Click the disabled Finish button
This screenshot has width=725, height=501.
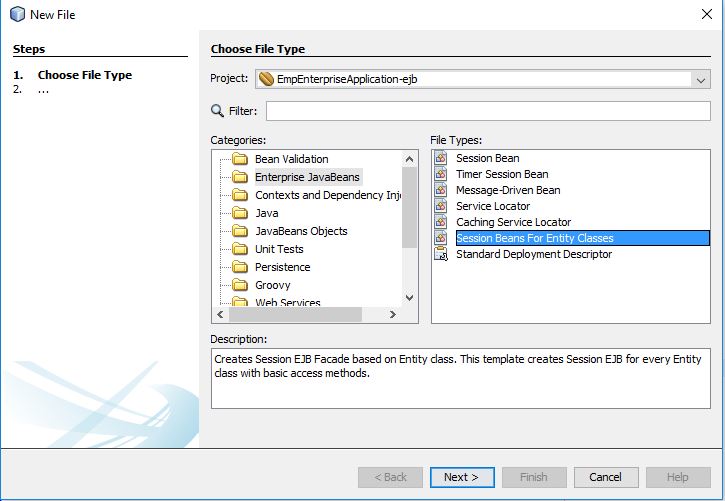pos(534,477)
